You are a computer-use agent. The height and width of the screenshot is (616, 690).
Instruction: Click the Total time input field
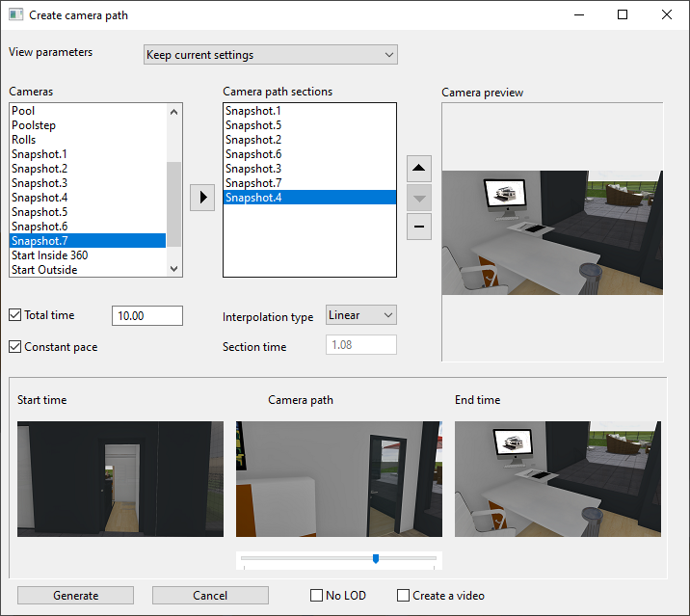(147, 316)
